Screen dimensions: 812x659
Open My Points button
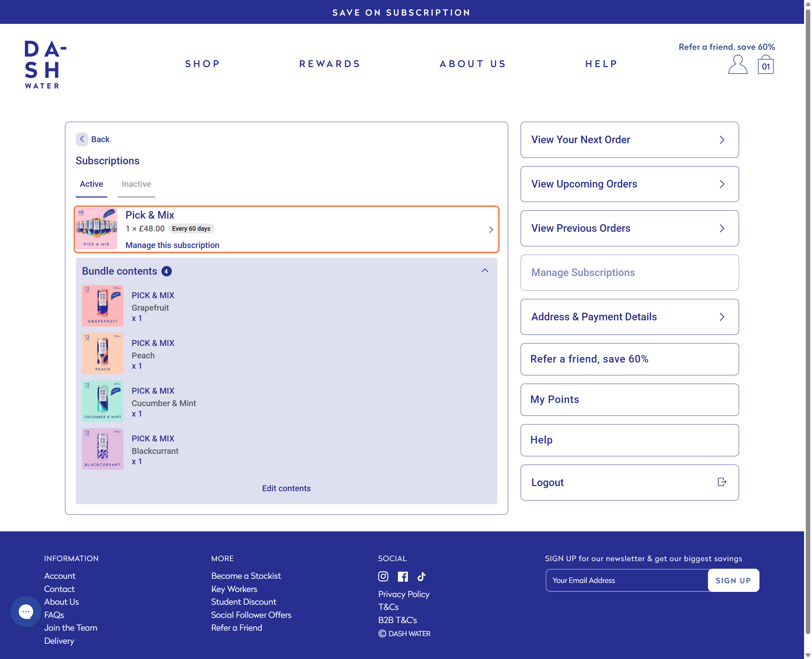coord(629,400)
